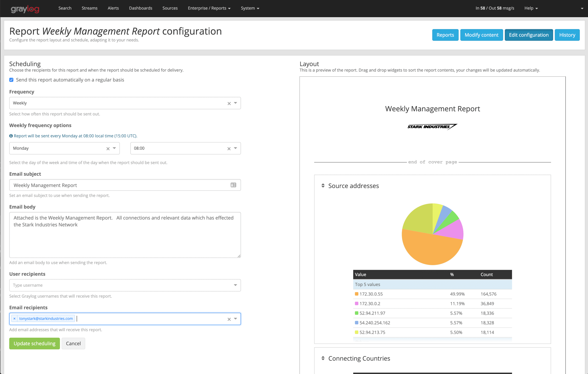Click the Stark Industries logo in preview

[x=432, y=127]
